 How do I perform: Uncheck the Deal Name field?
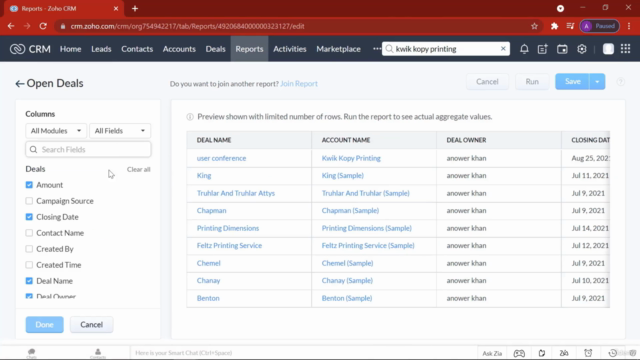(29, 281)
